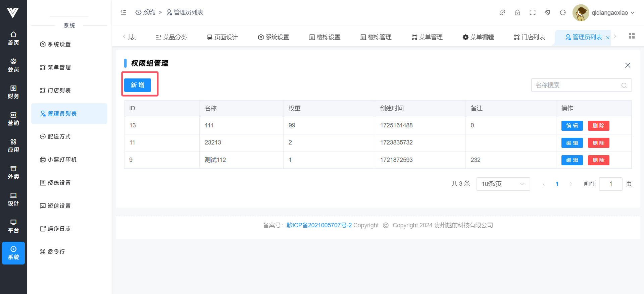644x294 pixels.
Task: Click the 名称搜索 input field
Action: (576, 85)
